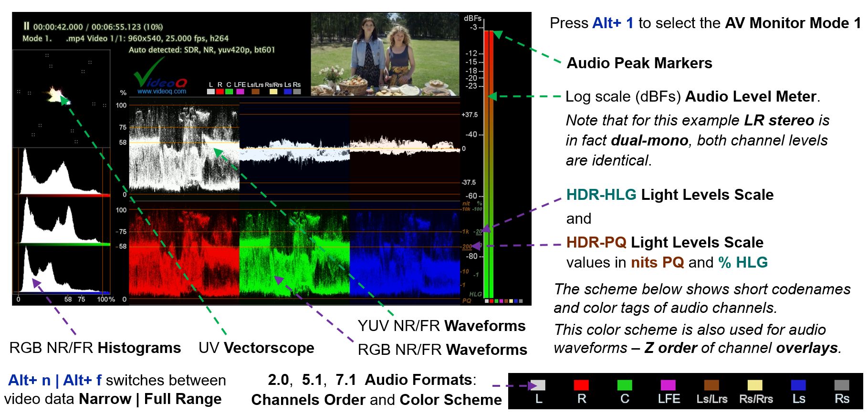Screen dimensions: 868x414
Task: Pick the large brown Ls/Lrs channel swatch
Action: pyautogui.click(x=711, y=385)
